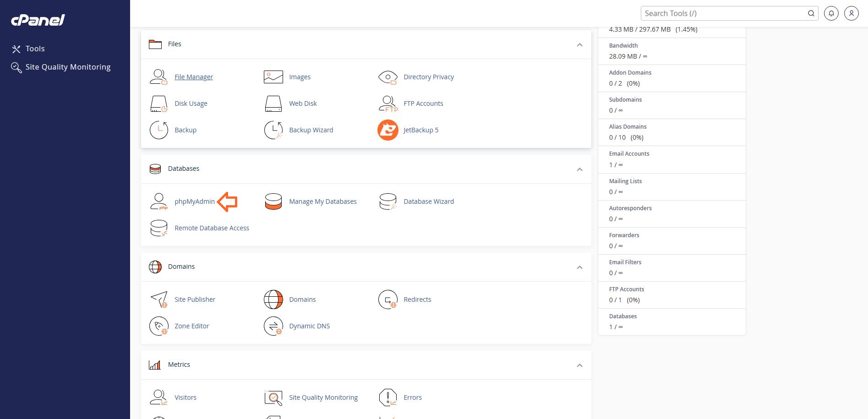This screenshot has width=868, height=419.
Task: Click the Site Quality Monitoring tool icon in Metrics
Action: 273,397
